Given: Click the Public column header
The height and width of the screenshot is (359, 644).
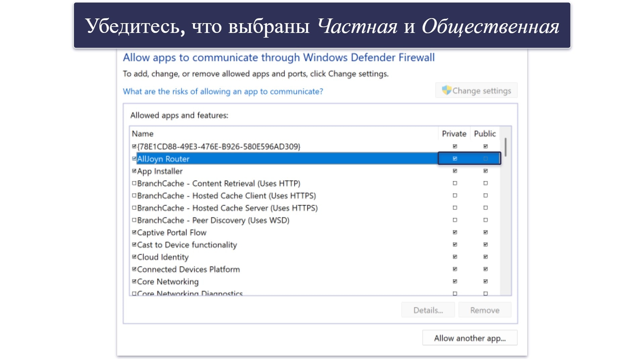Looking at the screenshot, I should pyautogui.click(x=485, y=134).
